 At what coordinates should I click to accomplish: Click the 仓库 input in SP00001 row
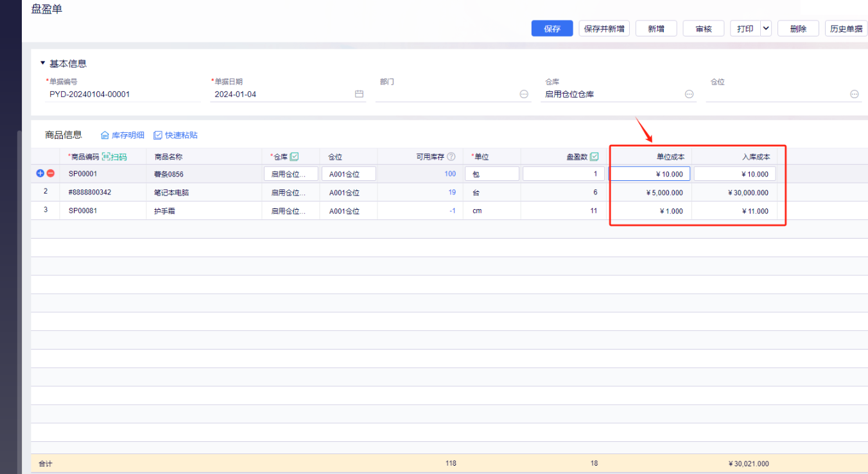(x=291, y=174)
